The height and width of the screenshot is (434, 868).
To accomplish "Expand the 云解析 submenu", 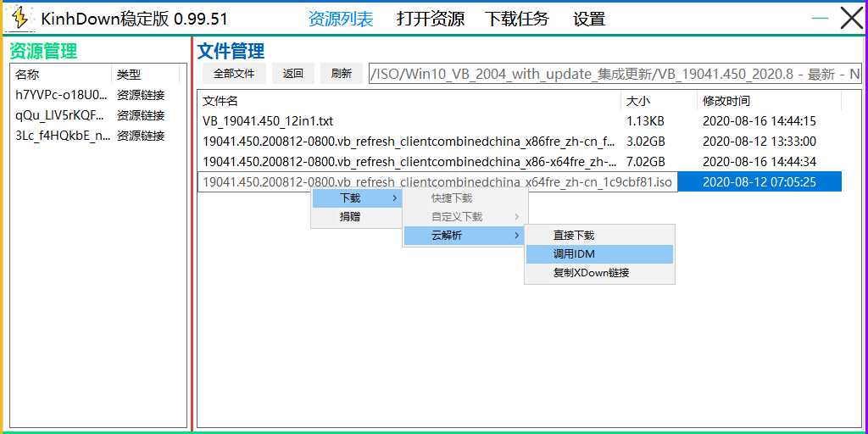I will coord(463,236).
